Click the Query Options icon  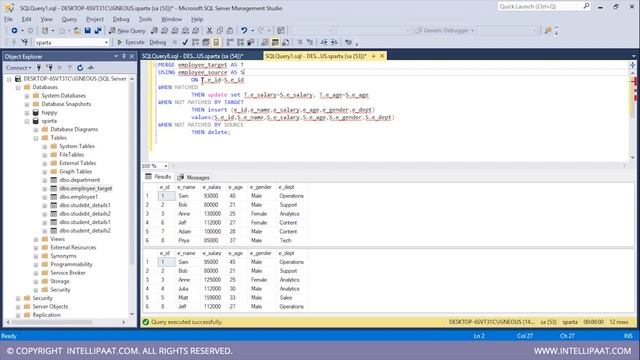(206, 42)
